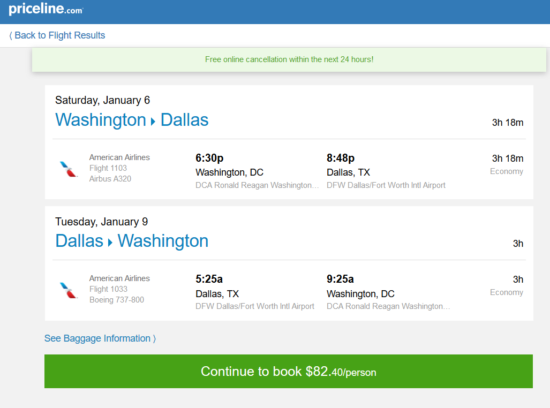The height and width of the screenshot is (408, 550).
Task: Click Tuesday, January 9 date heading
Action: click(101, 222)
